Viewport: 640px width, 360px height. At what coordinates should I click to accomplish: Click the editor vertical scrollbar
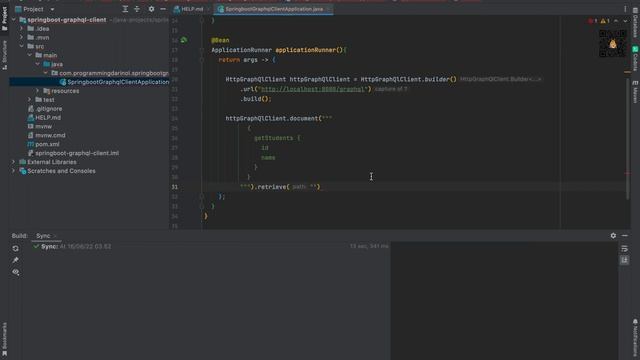tap(628, 139)
